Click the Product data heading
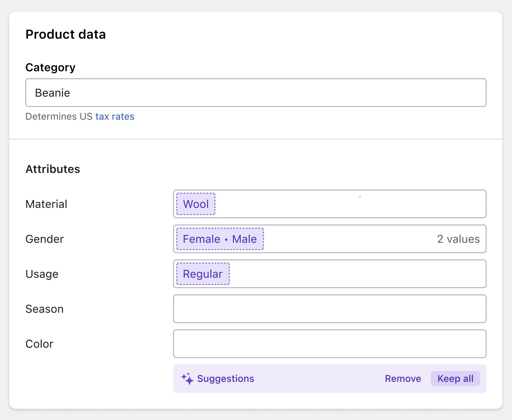The image size is (512, 420). [x=65, y=34]
